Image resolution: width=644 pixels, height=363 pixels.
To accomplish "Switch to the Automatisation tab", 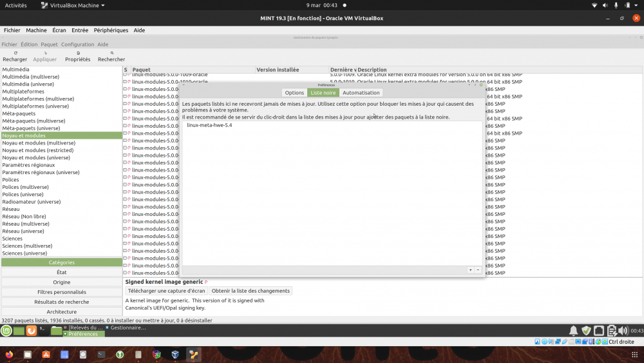I will (x=361, y=92).
